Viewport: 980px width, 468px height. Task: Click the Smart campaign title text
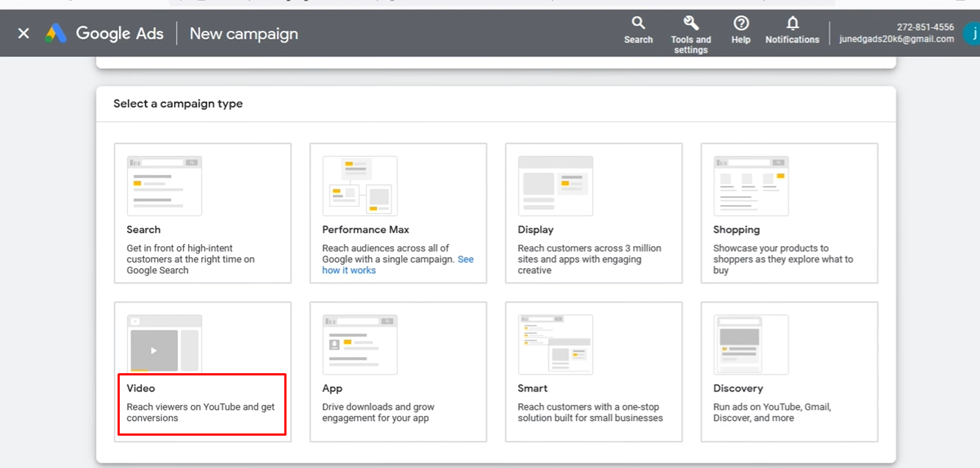533,388
